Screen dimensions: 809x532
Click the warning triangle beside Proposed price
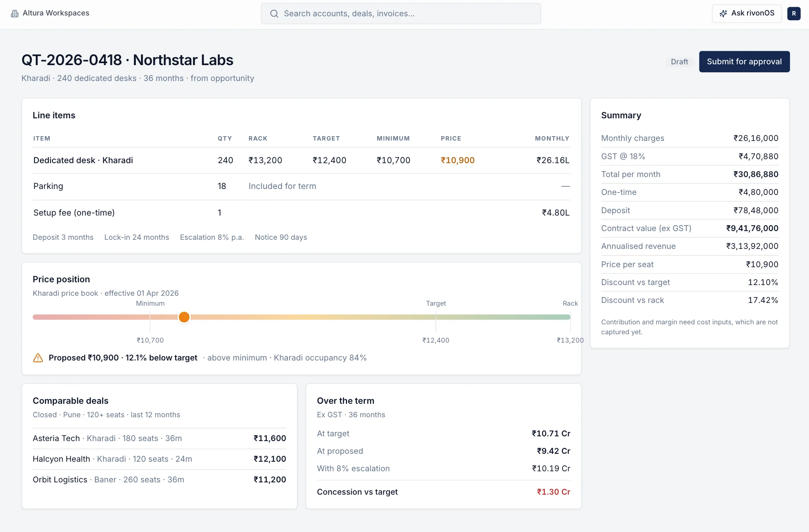coord(38,358)
